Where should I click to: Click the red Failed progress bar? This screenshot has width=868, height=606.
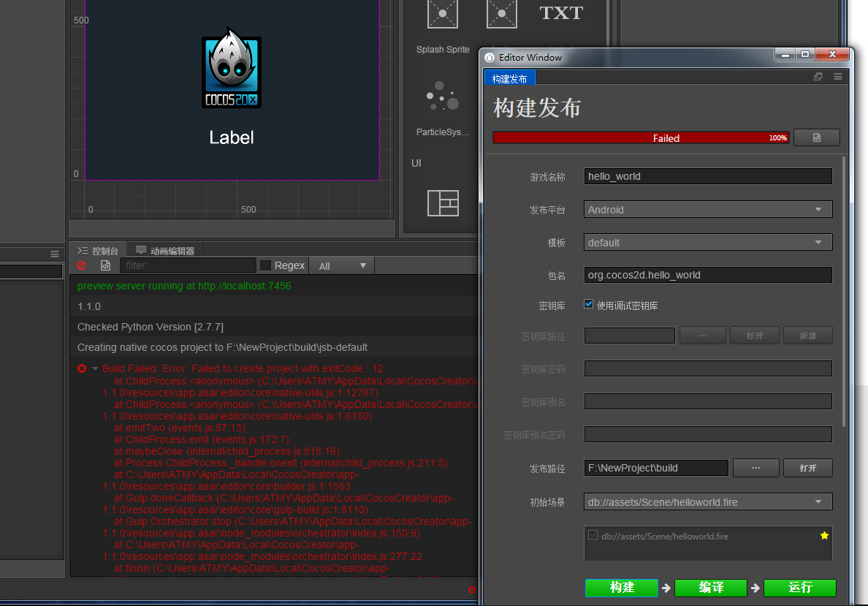[641, 138]
